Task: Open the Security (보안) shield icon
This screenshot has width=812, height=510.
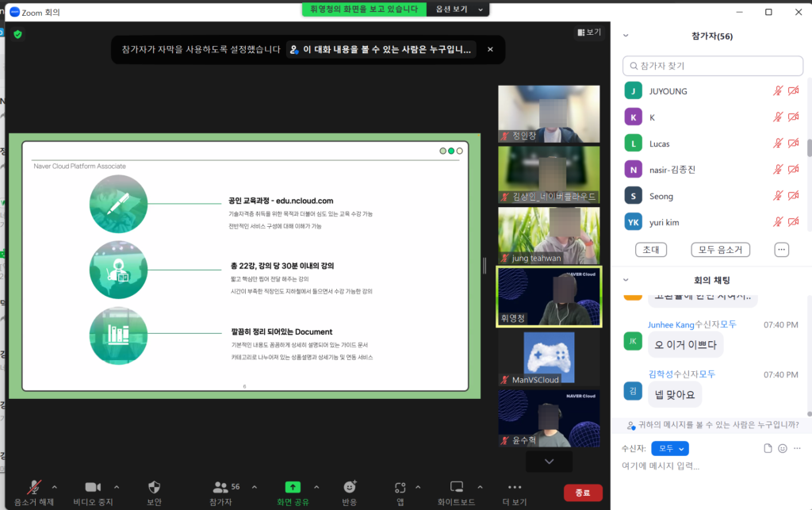Action: pyautogui.click(x=155, y=487)
